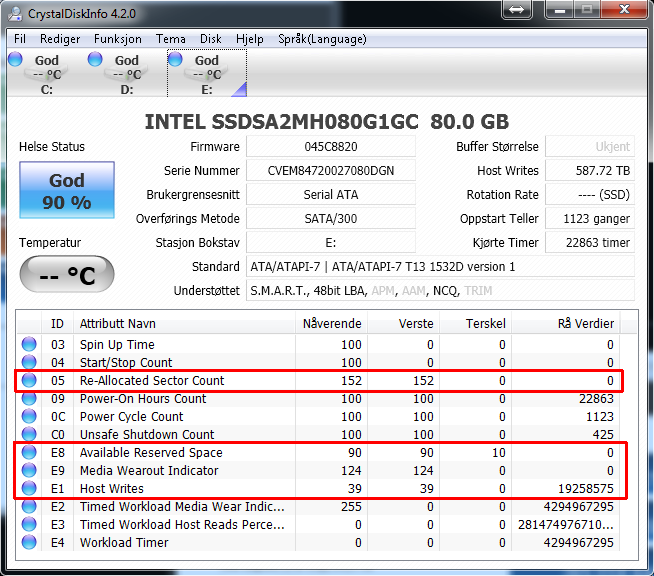Click the resize arrows button in title bar
This screenshot has height=576, width=654.
point(516,9)
